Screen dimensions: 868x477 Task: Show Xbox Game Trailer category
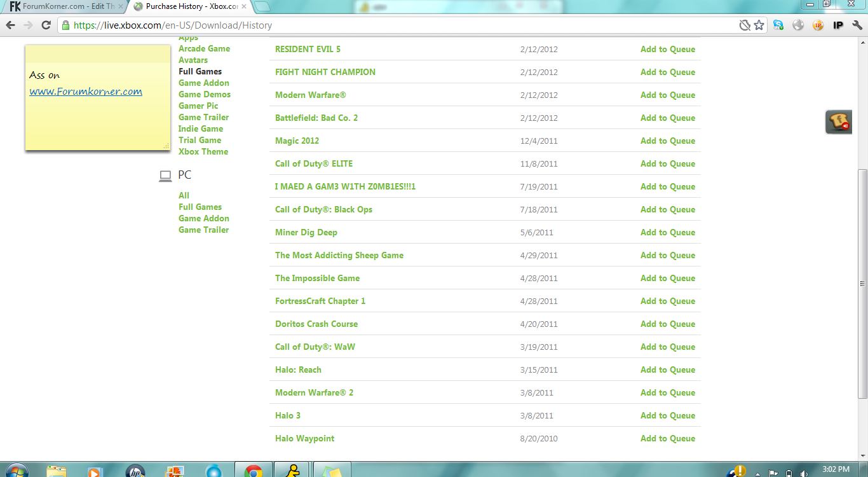(203, 117)
